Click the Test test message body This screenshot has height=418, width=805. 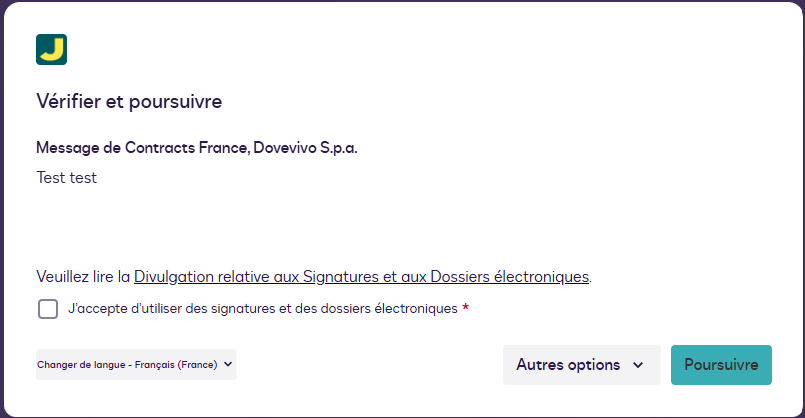66,178
